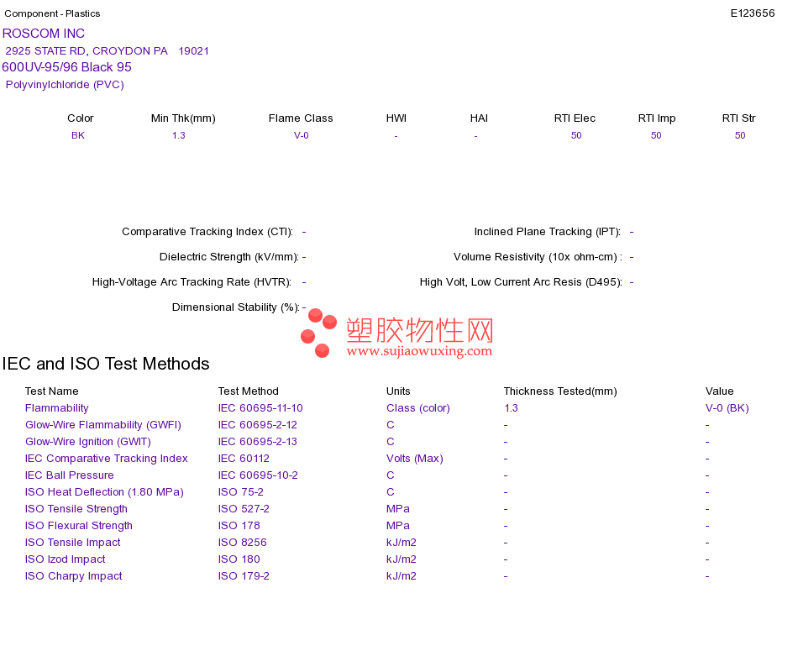Click the Dielectric Strength (kV/mm) label
The image size is (798, 672).
pos(229,256)
